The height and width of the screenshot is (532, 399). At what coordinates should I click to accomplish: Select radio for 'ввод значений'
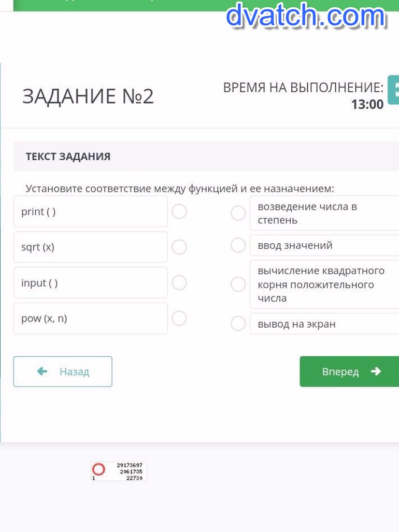238,245
